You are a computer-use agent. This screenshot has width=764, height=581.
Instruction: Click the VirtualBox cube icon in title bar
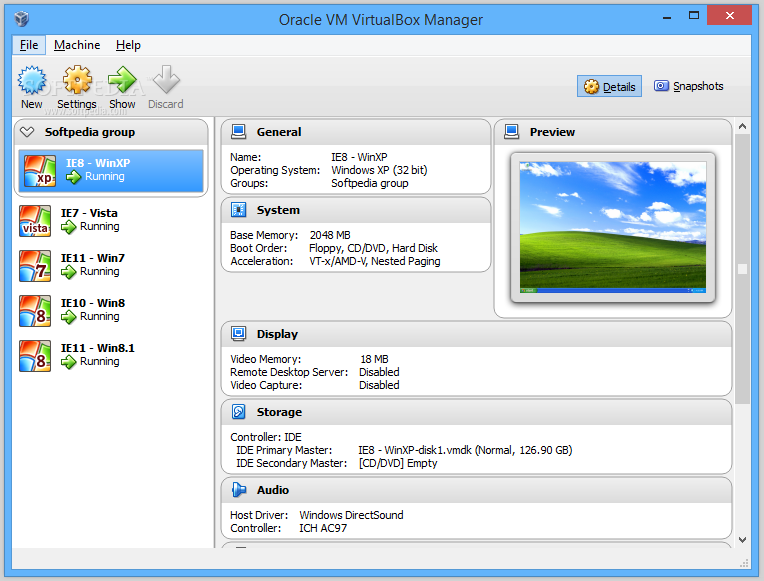pos(22,19)
